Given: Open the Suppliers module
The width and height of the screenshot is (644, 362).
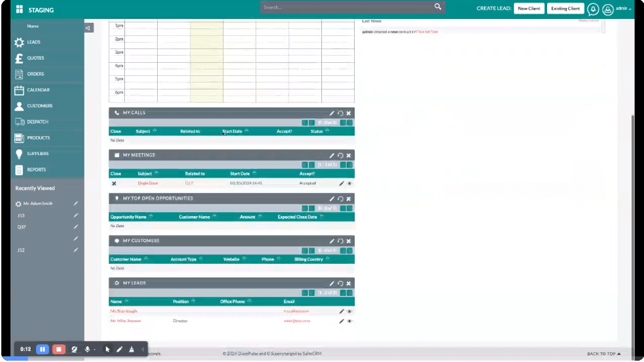Looking at the screenshot, I should pyautogui.click(x=37, y=154).
